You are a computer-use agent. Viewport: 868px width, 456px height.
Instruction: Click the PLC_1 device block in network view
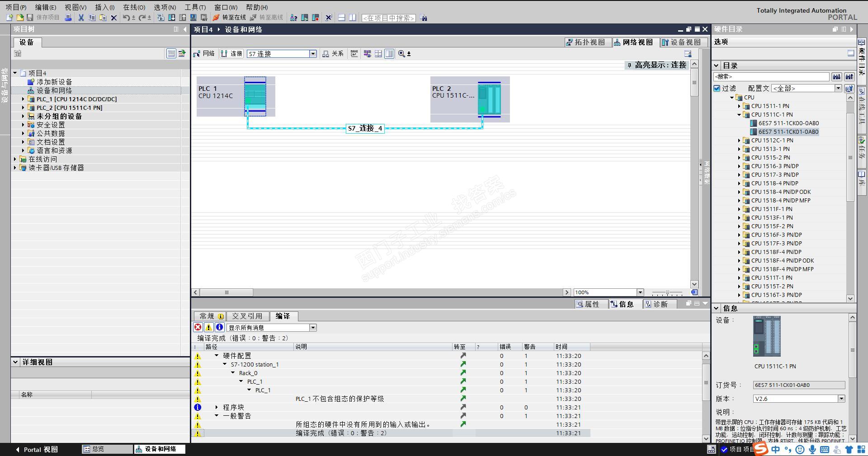pos(236,97)
